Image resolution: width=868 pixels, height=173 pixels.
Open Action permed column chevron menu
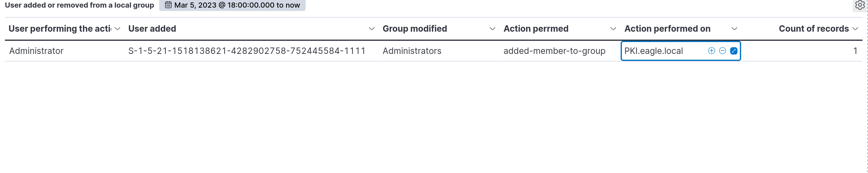613,29
